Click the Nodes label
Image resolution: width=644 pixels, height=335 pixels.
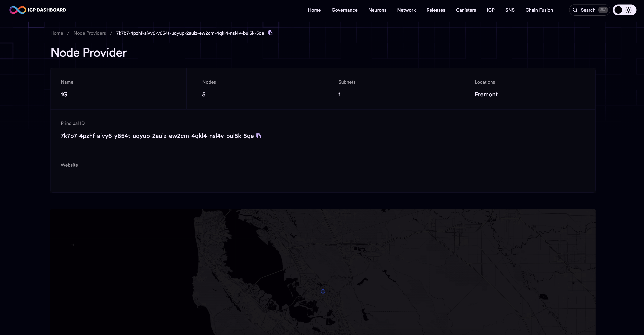pos(209,82)
